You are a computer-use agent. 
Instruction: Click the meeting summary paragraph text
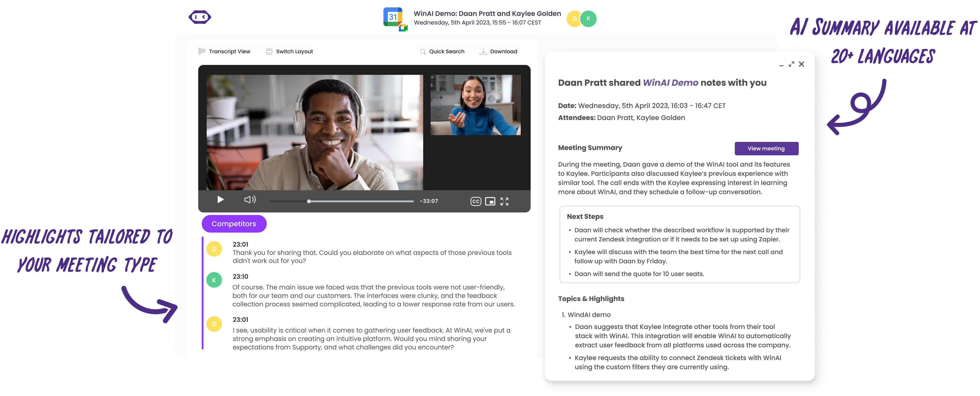(x=674, y=178)
